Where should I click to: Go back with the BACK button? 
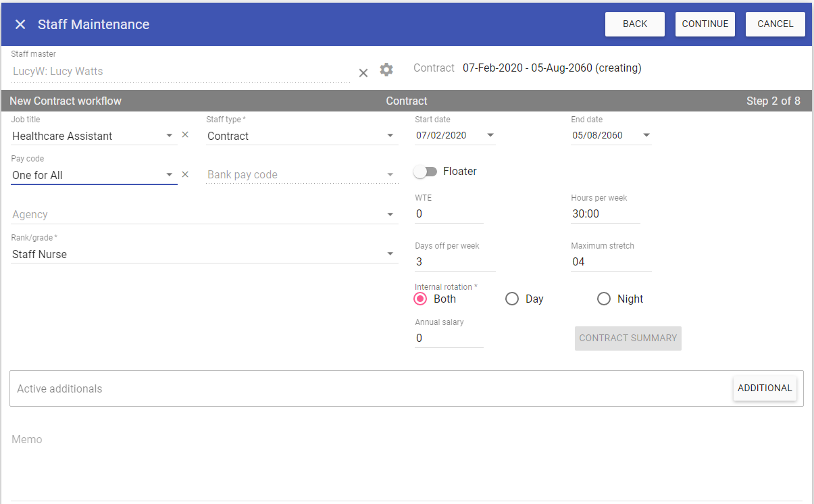coord(634,24)
